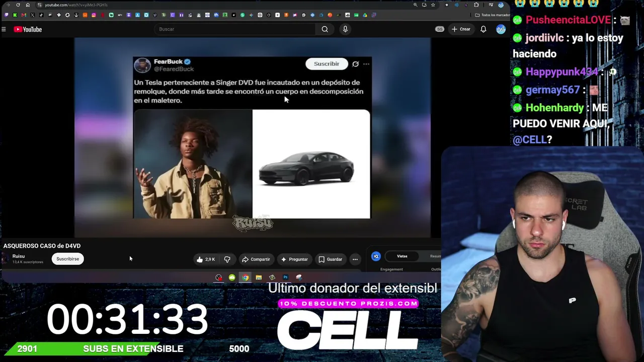Open the Todos los marcadores folder
This screenshot has height=362, width=644.
493,15
